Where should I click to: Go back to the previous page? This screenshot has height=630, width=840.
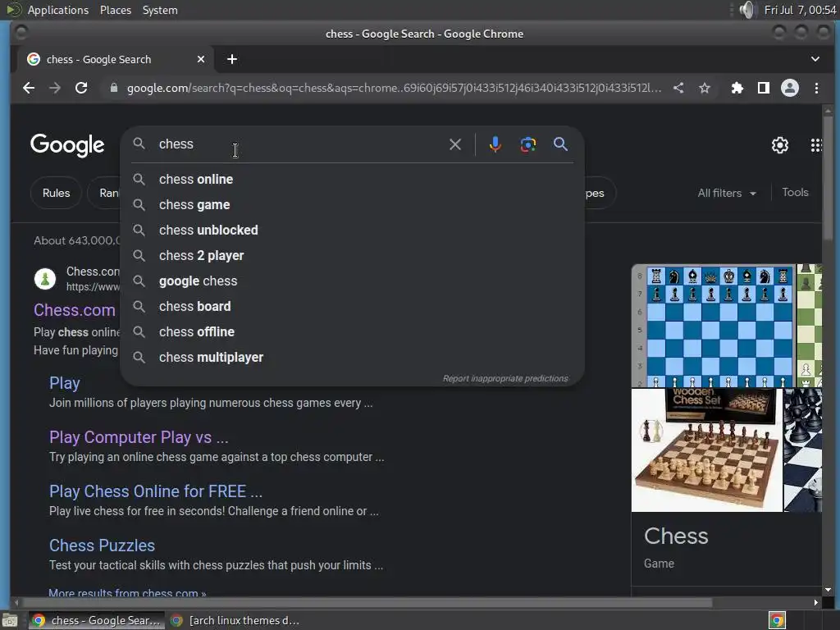pyautogui.click(x=29, y=88)
